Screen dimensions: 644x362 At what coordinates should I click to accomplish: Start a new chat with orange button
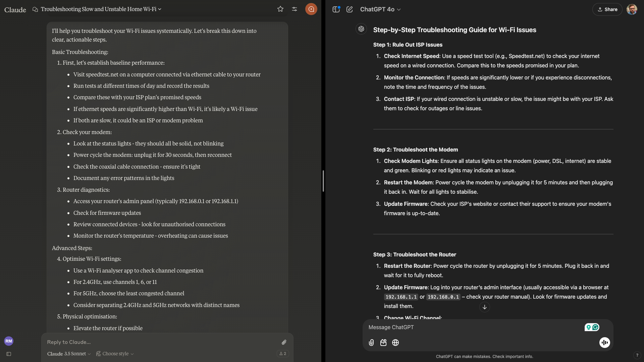311,9
